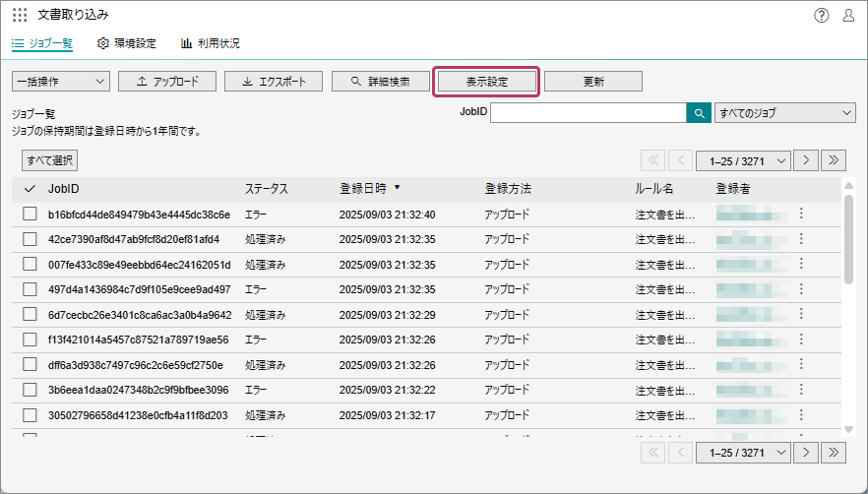Open row menu for job 3b6eea1daa0247348b2c9f9bfbee3096

click(x=801, y=390)
